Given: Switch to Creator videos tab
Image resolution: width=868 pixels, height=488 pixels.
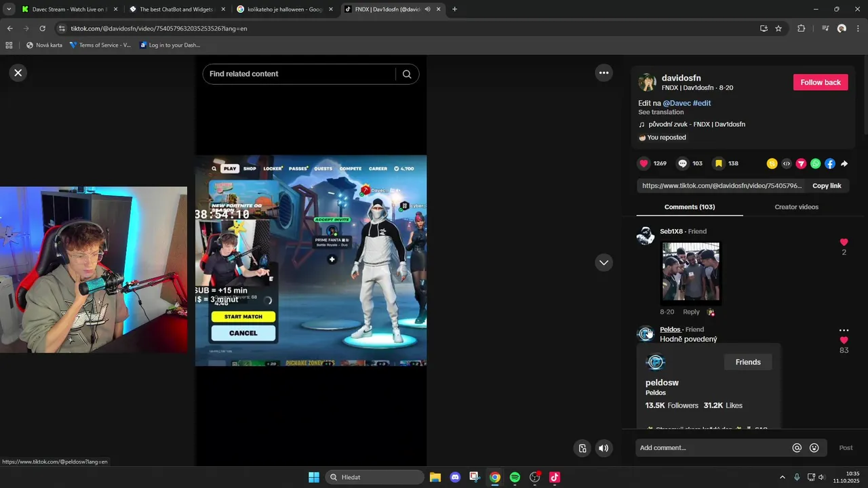Looking at the screenshot, I should pyautogui.click(x=796, y=207).
